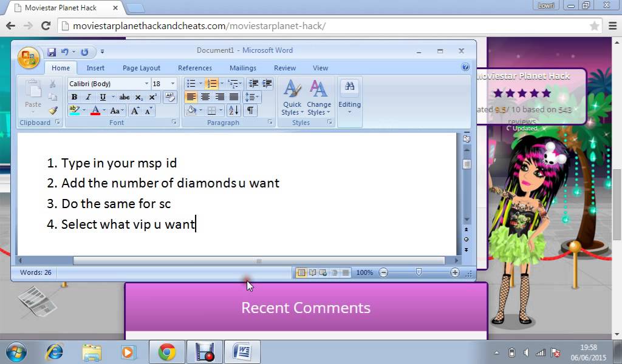
Task: Save the document from Quick Access toolbar
Action: 52,52
